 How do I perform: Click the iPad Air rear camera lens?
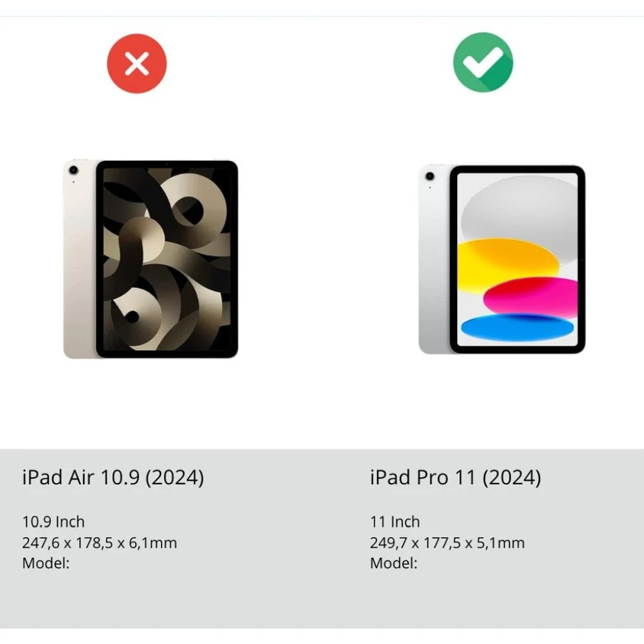(x=74, y=170)
